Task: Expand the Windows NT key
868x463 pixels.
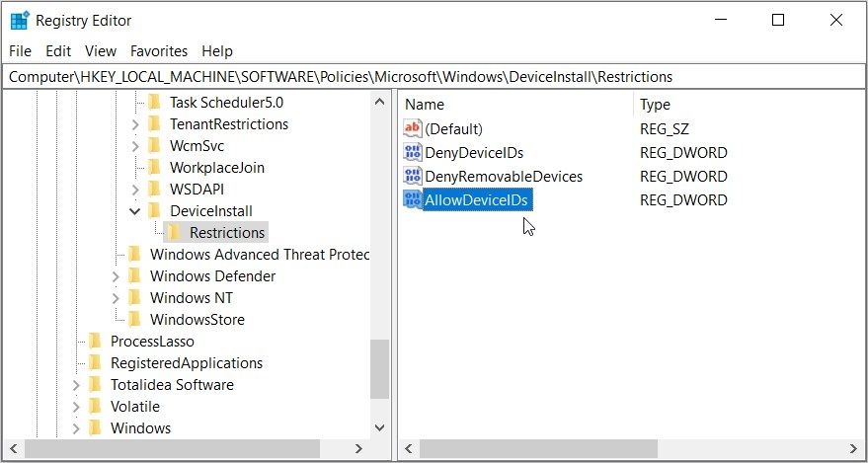Action: tap(116, 298)
